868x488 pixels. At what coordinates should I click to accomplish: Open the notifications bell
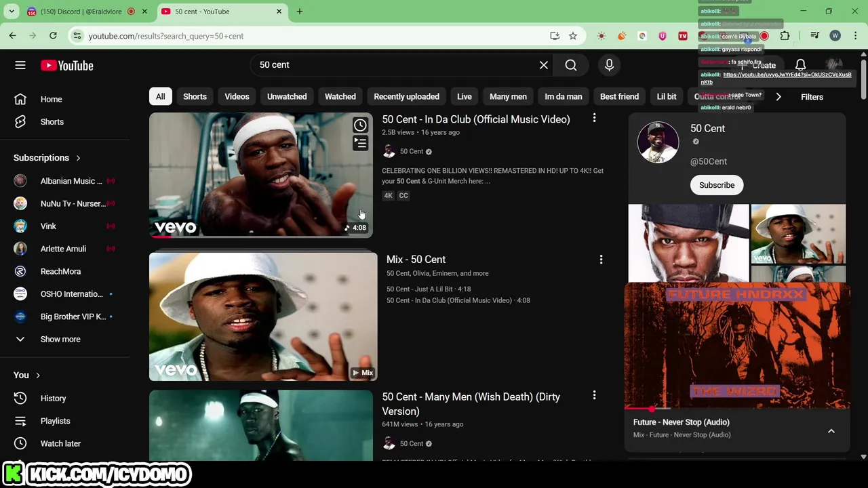[x=800, y=65]
